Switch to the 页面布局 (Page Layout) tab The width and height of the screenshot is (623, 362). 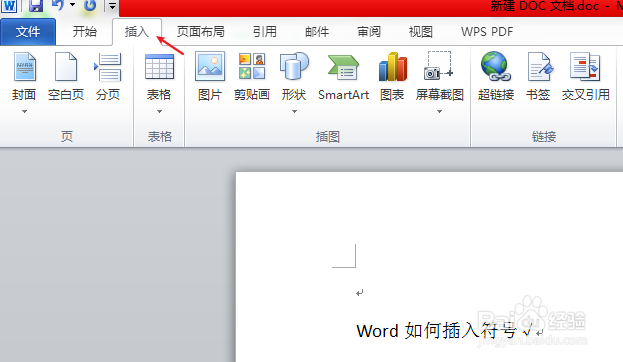(x=201, y=31)
